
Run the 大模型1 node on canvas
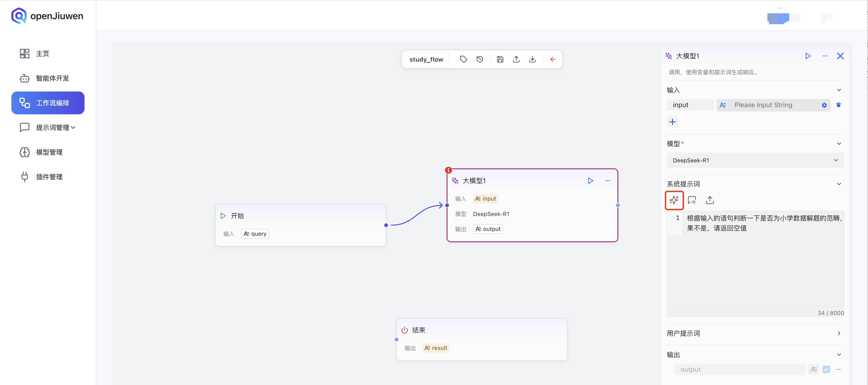point(590,181)
